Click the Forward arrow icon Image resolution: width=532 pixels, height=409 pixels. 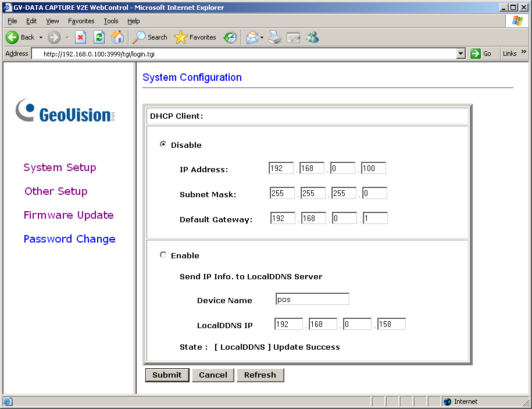tap(54, 37)
